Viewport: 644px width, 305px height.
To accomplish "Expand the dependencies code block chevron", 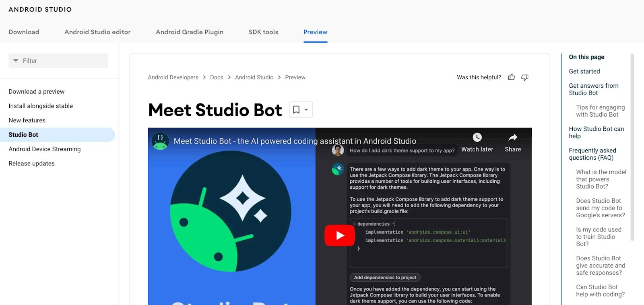I will 354,224.
